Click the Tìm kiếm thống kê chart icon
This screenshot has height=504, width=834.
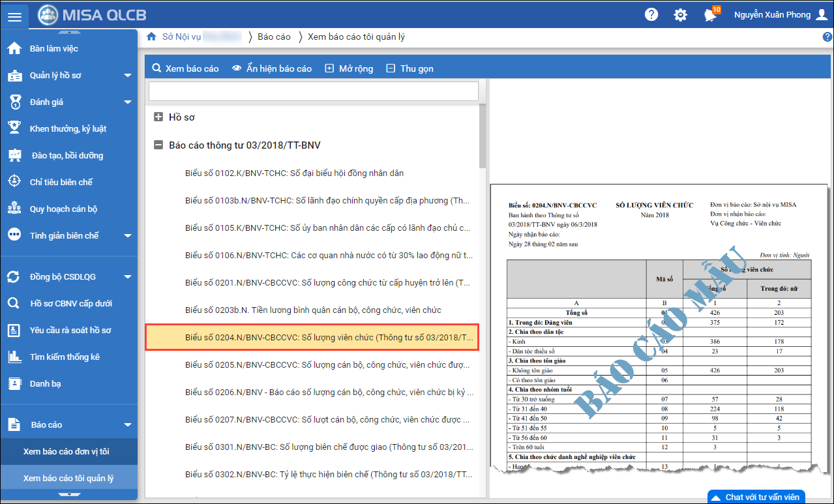(x=14, y=357)
